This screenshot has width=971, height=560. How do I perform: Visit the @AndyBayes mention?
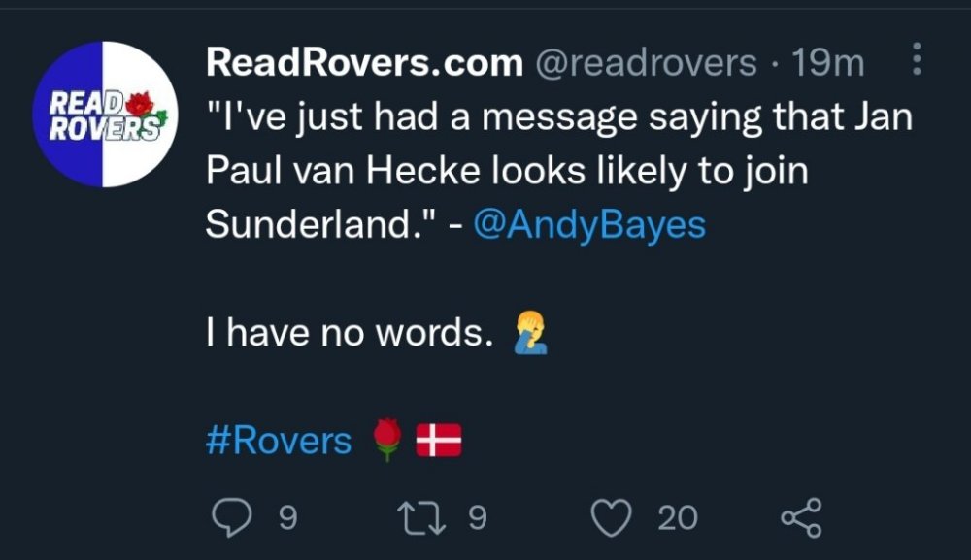click(x=589, y=225)
